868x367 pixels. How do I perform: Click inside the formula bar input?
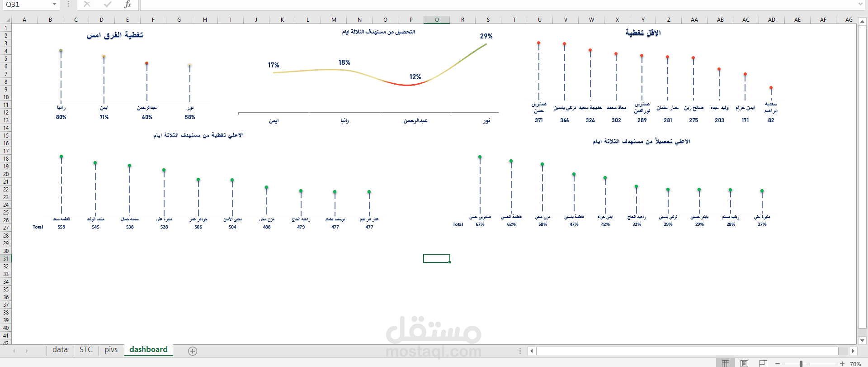point(497,5)
